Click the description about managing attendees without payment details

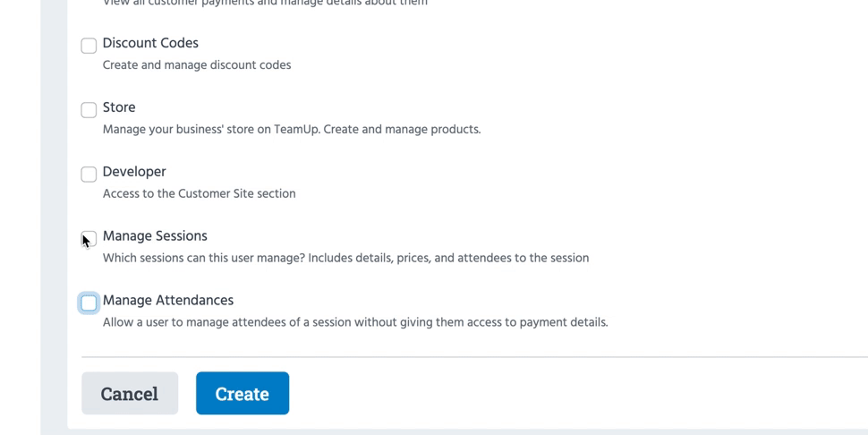coord(355,323)
